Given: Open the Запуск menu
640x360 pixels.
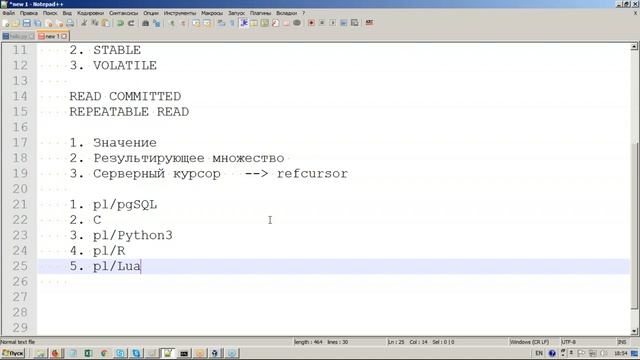Looking at the screenshot, I should pyautogui.click(x=236, y=13).
